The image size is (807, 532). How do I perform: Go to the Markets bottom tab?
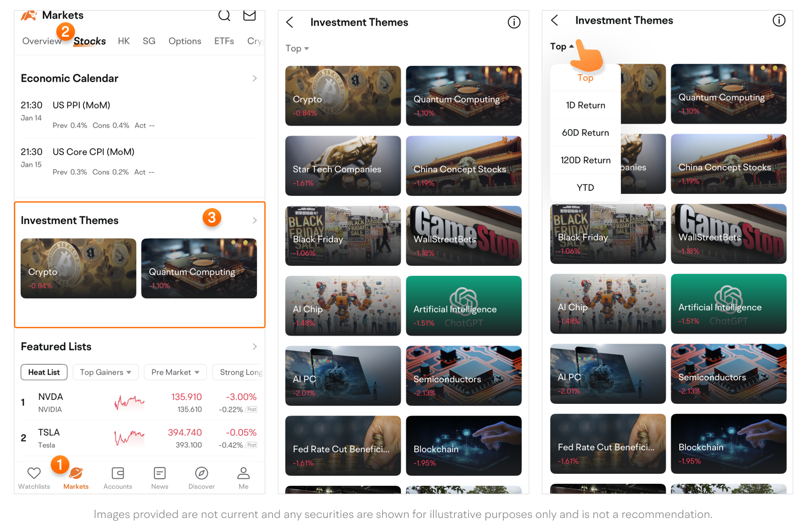[76, 478]
